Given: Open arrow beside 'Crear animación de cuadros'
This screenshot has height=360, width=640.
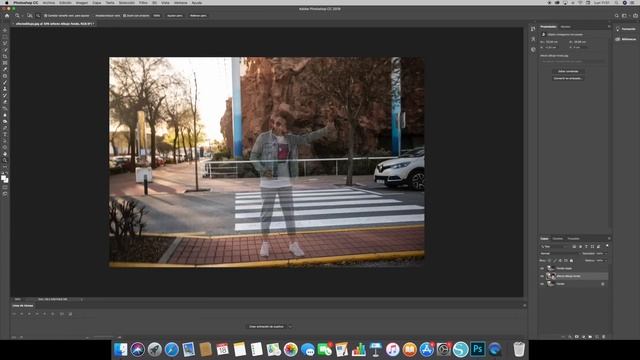Looking at the screenshot, I should pyautogui.click(x=290, y=327).
